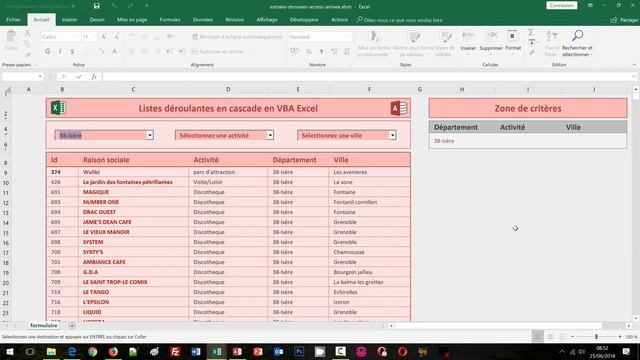Open FileZilla from the taskbar
Viewport: 640px width, 360px height.
tap(175, 351)
